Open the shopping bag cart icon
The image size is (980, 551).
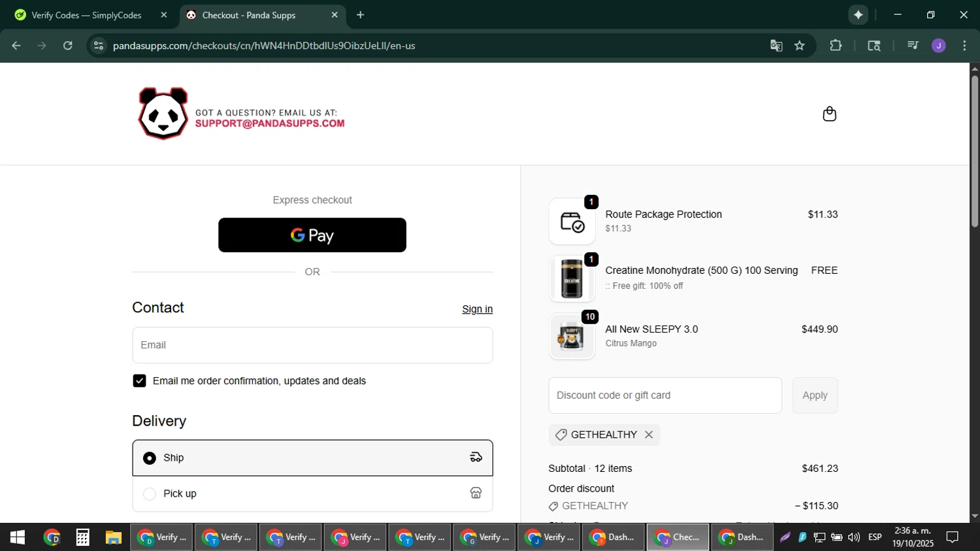click(829, 114)
